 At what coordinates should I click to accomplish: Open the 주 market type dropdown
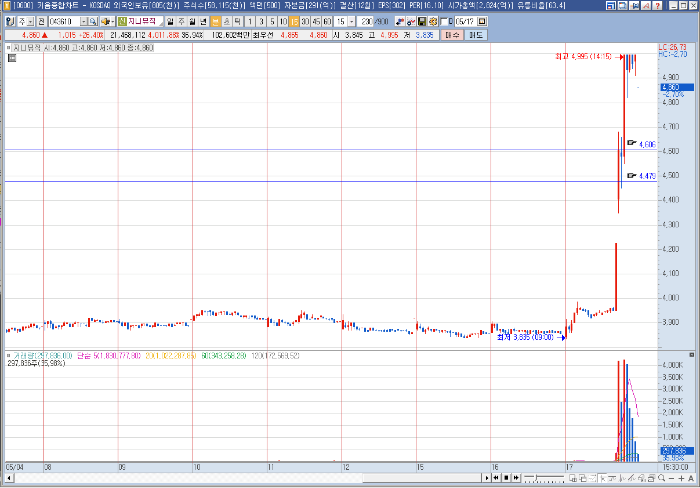(30, 21)
